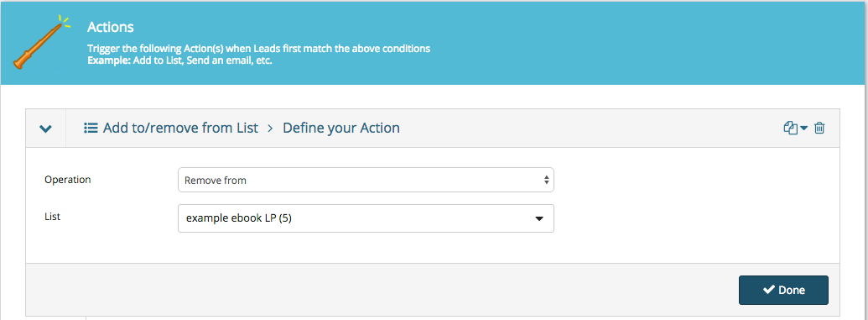Click the Operation field label
The height and width of the screenshot is (320, 868).
[68, 179]
